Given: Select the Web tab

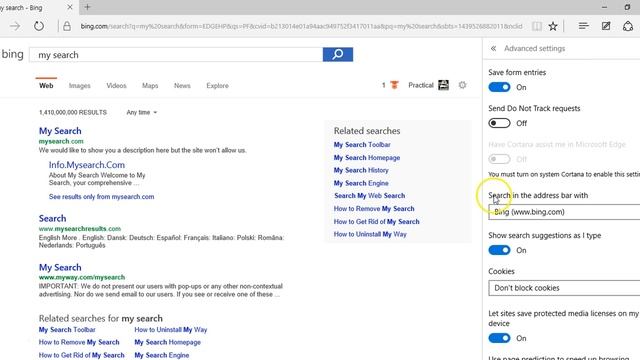Looking at the screenshot, I should tap(46, 85).
